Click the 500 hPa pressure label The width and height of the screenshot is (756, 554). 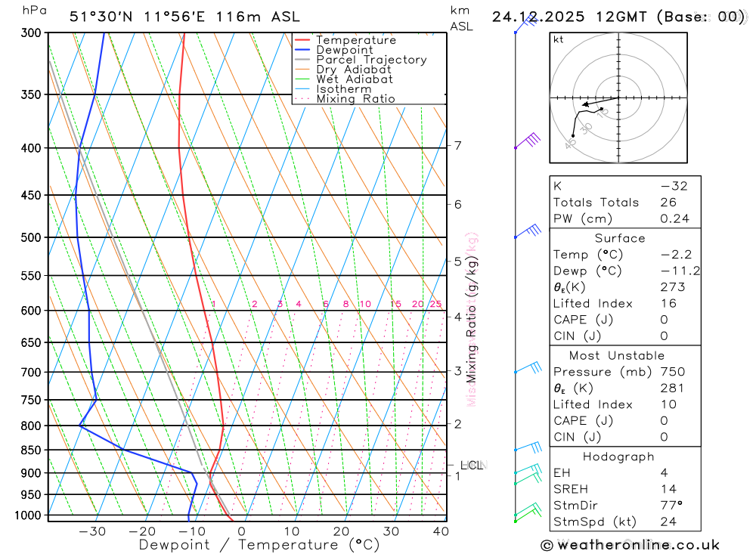coord(31,237)
